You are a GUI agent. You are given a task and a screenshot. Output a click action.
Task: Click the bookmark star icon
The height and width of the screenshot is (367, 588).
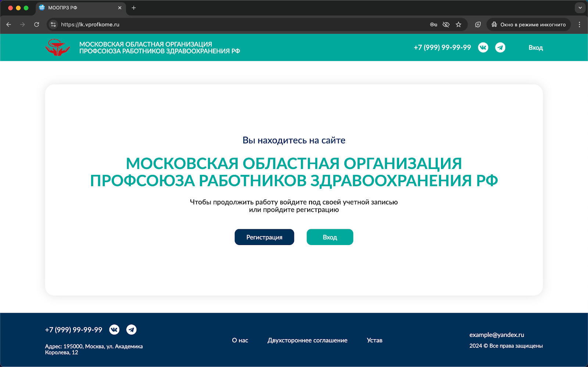click(x=458, y=24)
